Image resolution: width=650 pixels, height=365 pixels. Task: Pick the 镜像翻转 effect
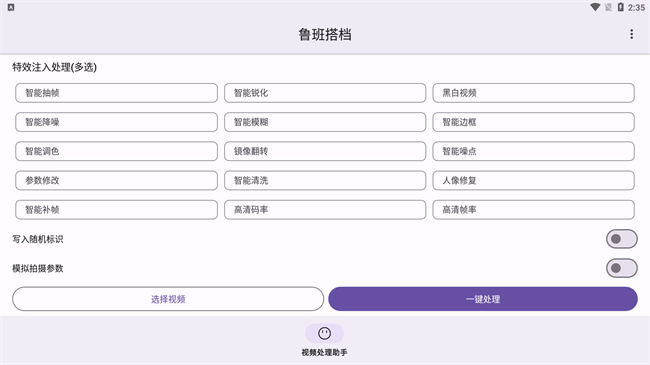click(325, 151)
